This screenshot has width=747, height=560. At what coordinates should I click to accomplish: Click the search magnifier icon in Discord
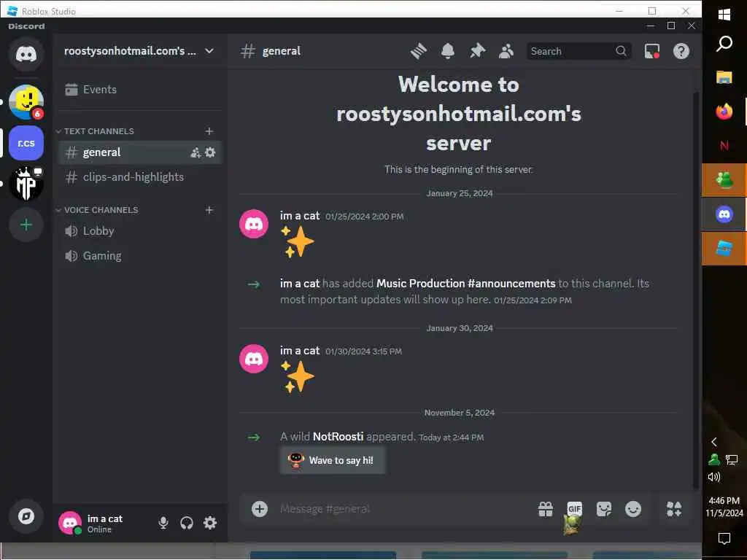tap(621, 51)
